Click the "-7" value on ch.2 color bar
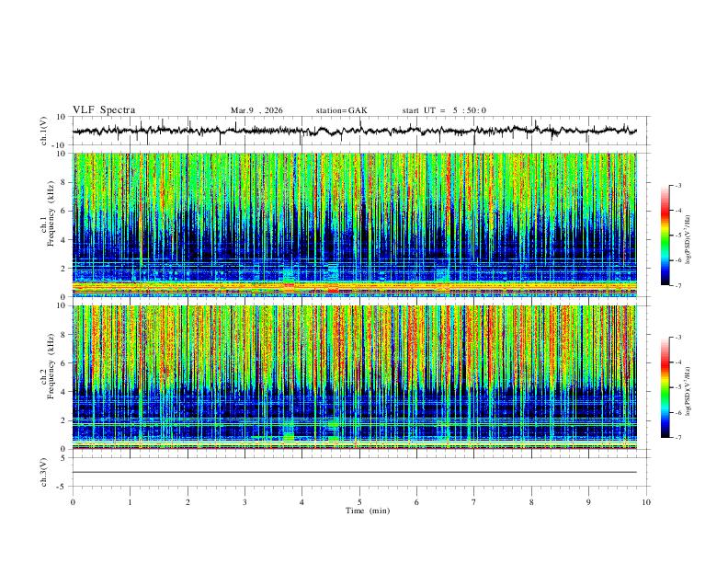The height and width of the screenshot is (563, 728). (x=677, y=438)
